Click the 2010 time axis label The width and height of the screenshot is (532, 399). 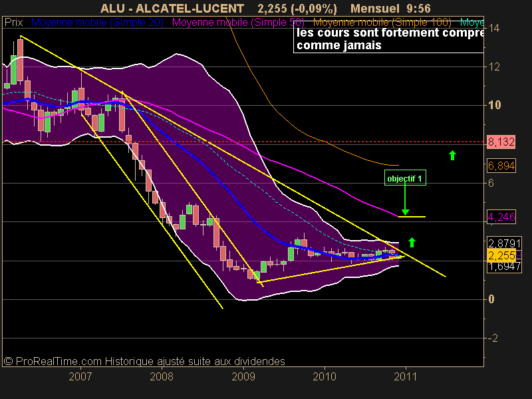(325, 376)
